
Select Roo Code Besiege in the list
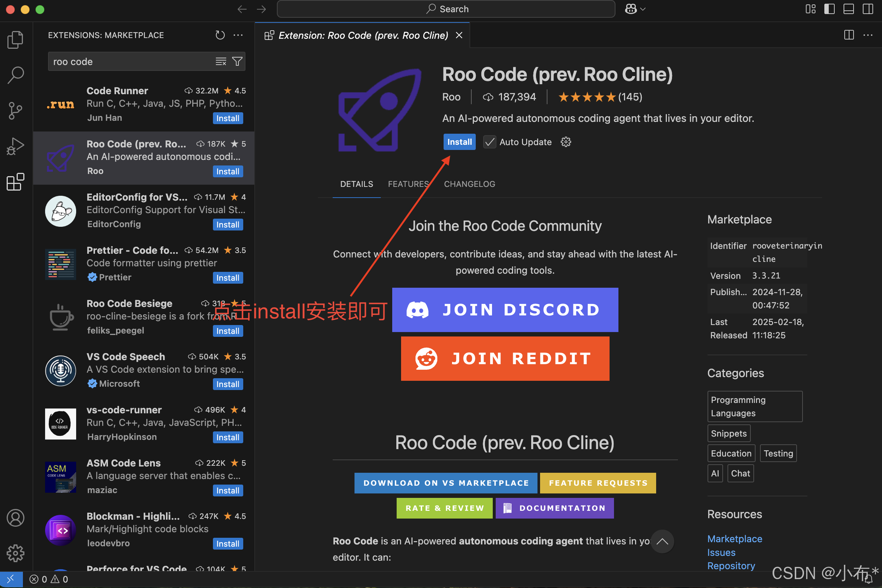144,317
